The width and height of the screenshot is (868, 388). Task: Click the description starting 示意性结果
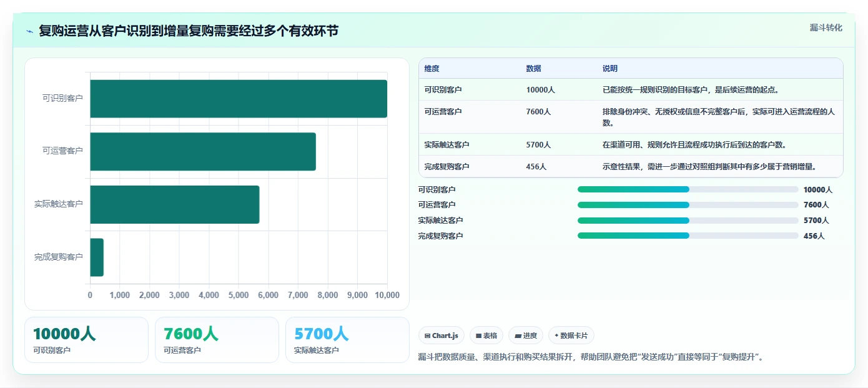pyautogui.click(x=709, y=167)
